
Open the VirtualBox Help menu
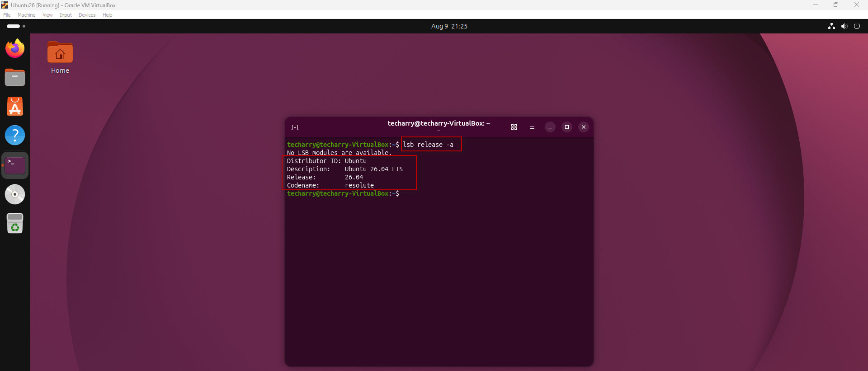pyautogui.click(x=107, y=15)
